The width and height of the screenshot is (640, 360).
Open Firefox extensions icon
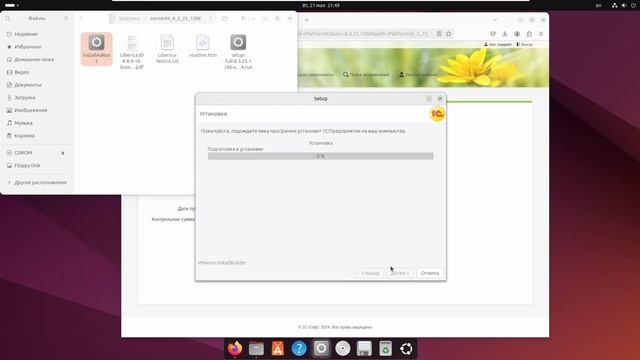coord(529,34)
